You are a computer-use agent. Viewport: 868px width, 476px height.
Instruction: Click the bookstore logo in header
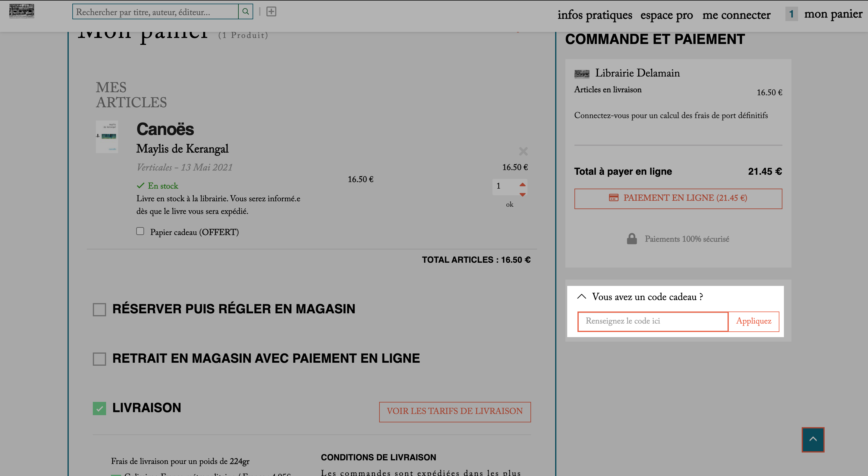pos(22,11)
